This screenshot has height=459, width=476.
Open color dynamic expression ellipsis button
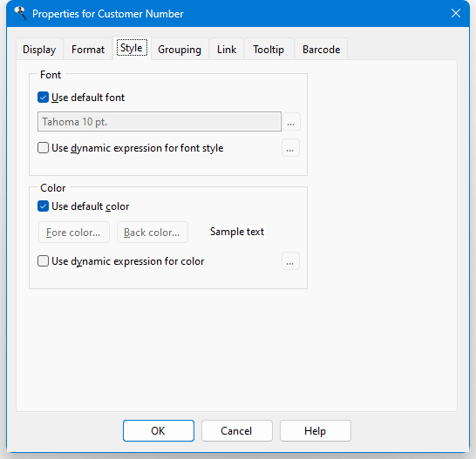point(290,261)
